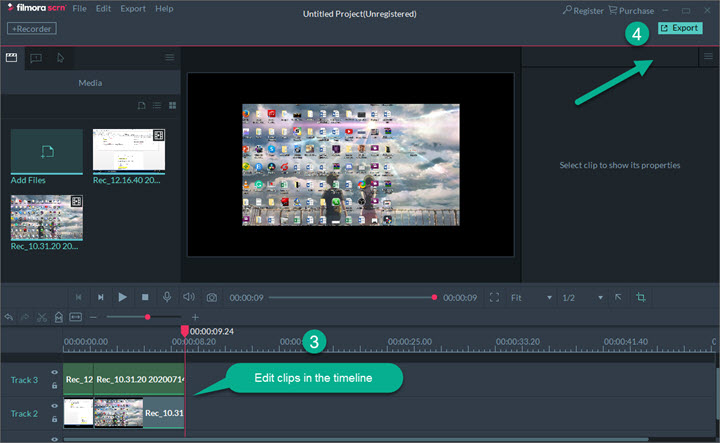Take a snapshot with the camera icon
720x443 pixels.
(211, 297)
